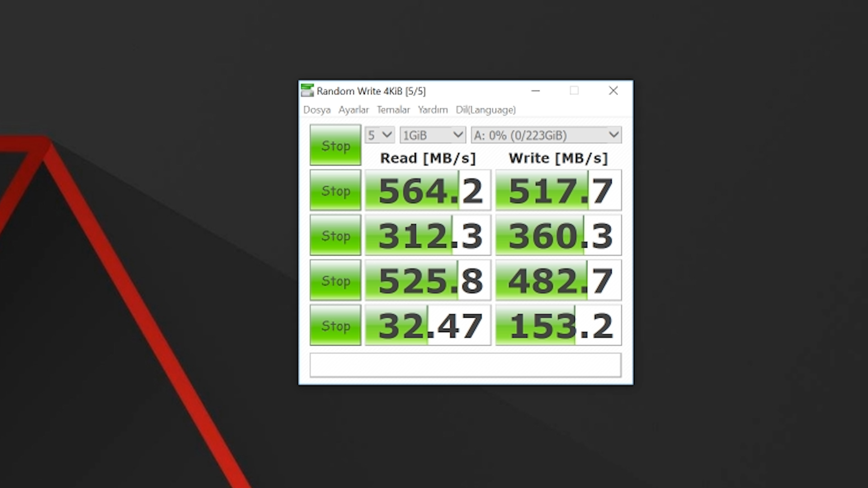Open the Dosya menu
Image resolution: width=868 pixels, height=488 pixels.
pos(316,110)
